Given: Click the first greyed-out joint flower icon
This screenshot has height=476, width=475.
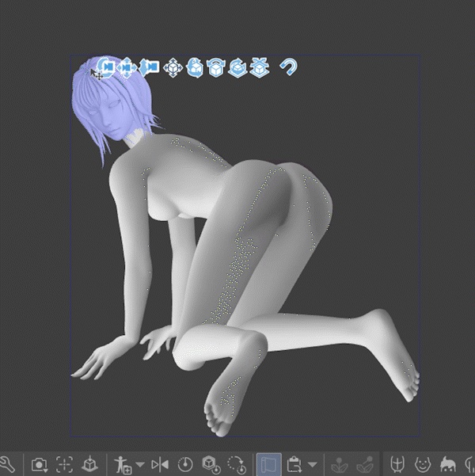Looking at the screenshot, I should 340,464.
